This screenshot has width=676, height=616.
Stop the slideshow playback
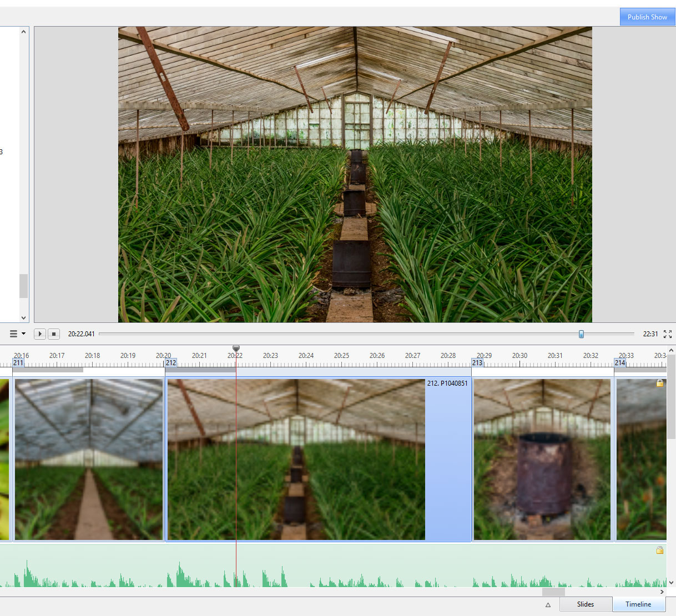(x=54, y=334)
